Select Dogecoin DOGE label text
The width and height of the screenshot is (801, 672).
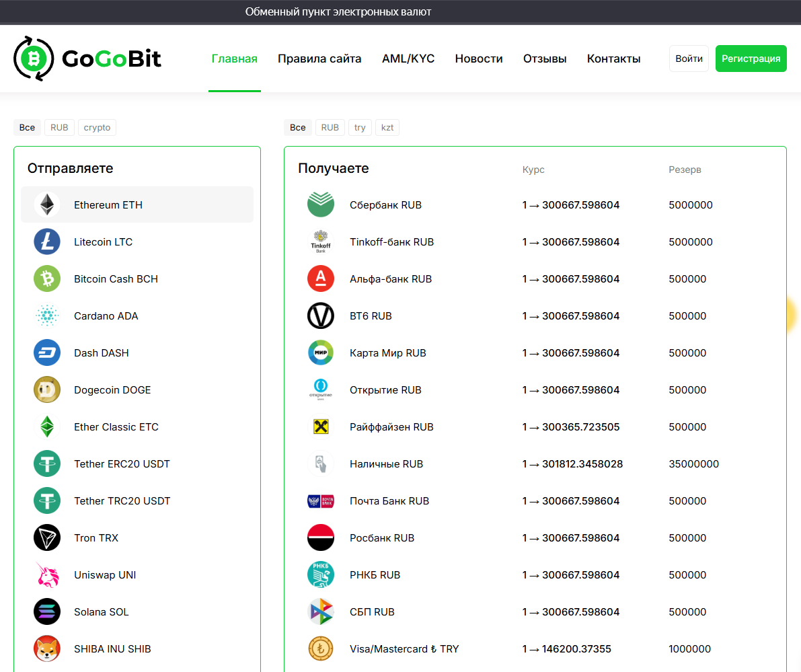point(112,390)
